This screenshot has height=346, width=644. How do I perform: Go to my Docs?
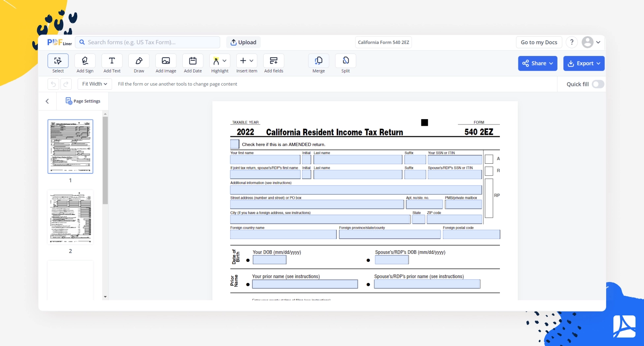click(539, 42)
